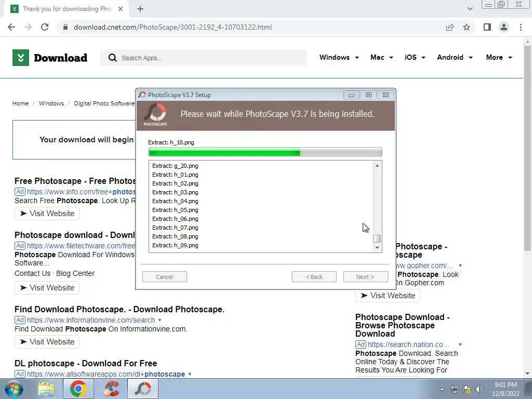The height and width of the screenshot is (399, 532).
Task: Open the volume speaker icon
Action: tap(480, 389)
